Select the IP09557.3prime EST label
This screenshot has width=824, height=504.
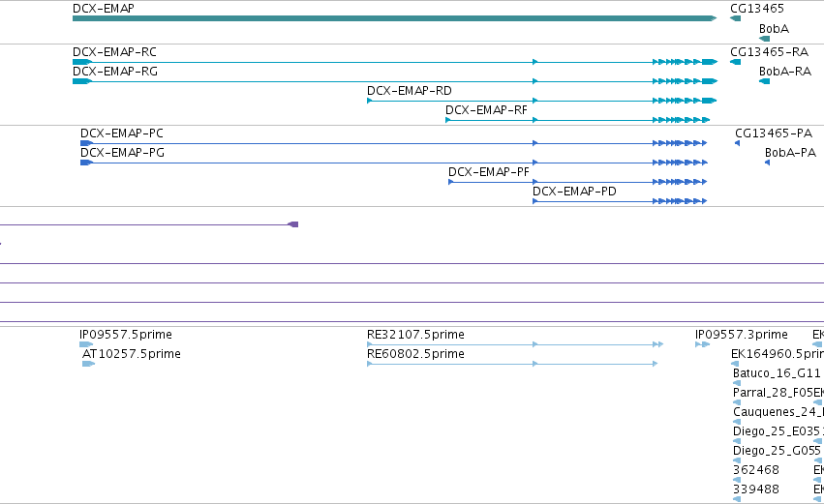pos(742,335)
